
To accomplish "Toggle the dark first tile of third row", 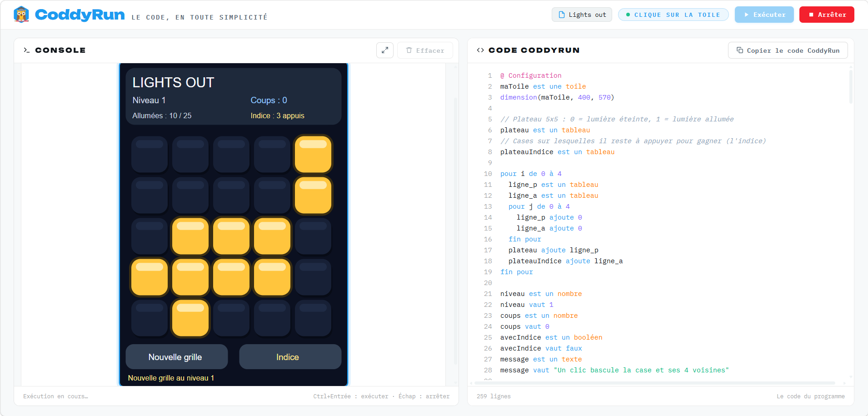I will coord(150,236).
